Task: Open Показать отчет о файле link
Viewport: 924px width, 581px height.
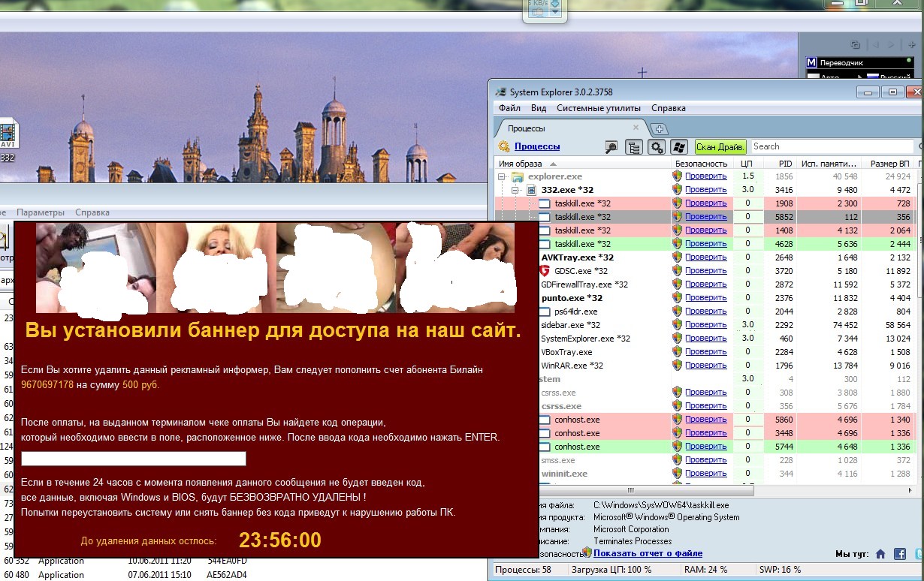Action: pyautogui.click(x=648, y=553)
